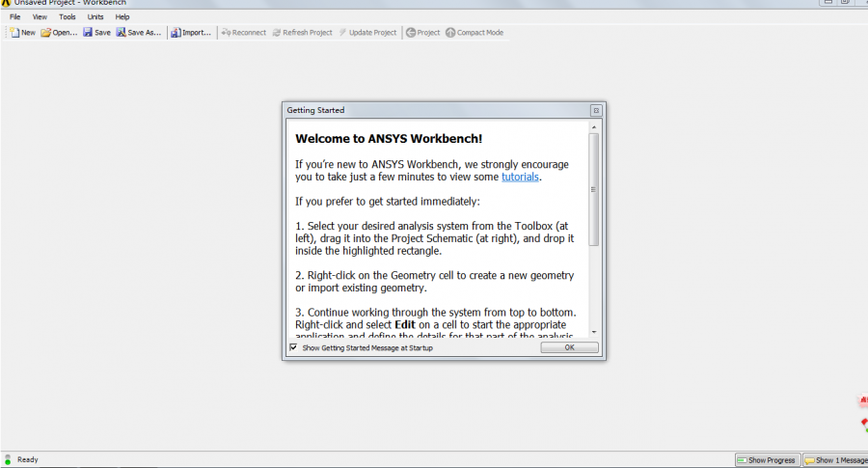This screenshot has width=868, height=468.
Task: Uncheck Show Getting Started Message at Startup
Action: 293,347
